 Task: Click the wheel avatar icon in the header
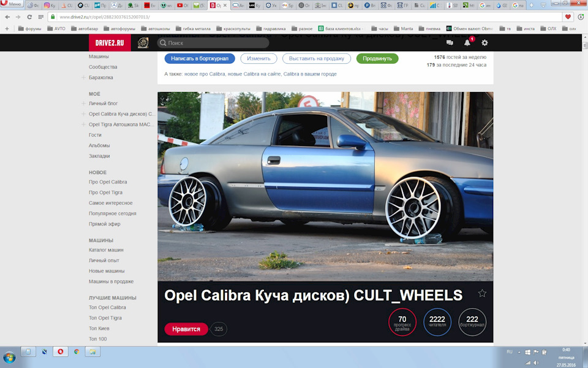click(x=143, y=43)
